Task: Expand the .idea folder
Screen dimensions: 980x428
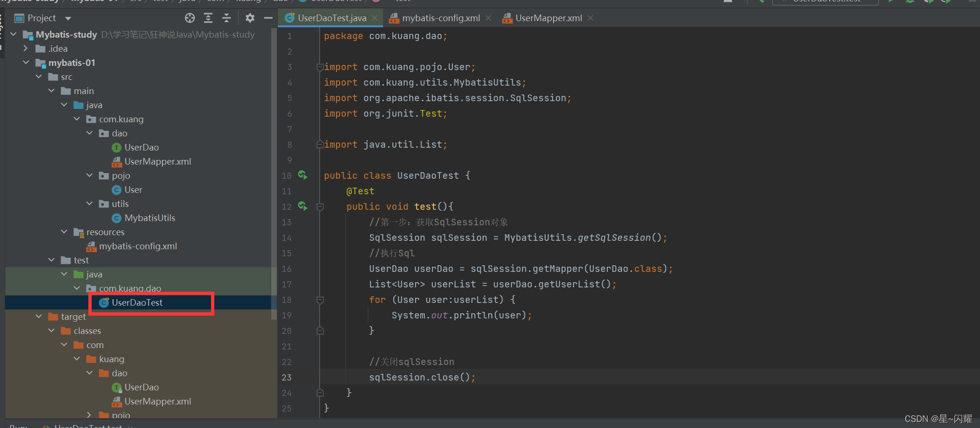Action: click(x=26, y=48)
